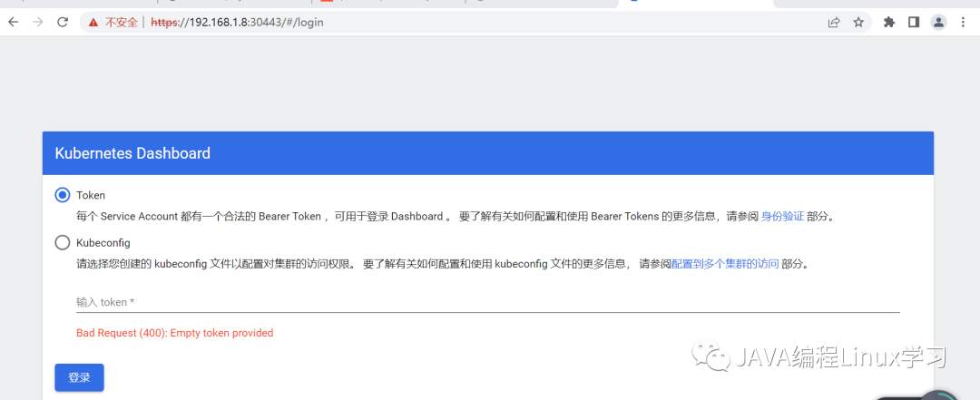Click the share page icon in address bar
Screen dimensions: 980x400
coord(834,23)
